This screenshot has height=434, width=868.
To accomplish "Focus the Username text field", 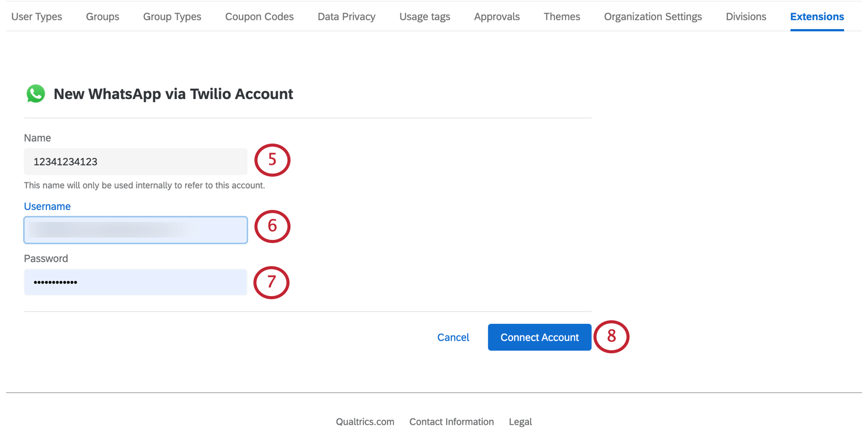I will pos(135,230).
